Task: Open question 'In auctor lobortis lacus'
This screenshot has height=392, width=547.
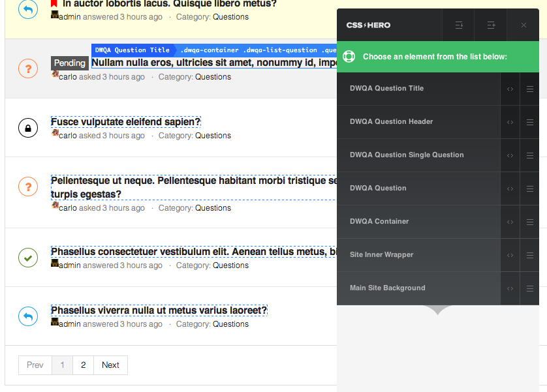Action: pos(170,4)
